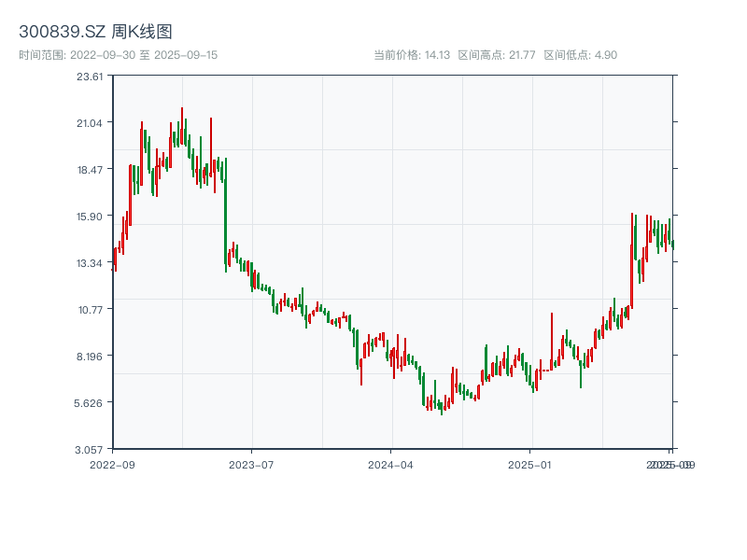Screen dimensions: 747x560
Task: Click the 5.626 y-axis label
Action: point(90,402)
